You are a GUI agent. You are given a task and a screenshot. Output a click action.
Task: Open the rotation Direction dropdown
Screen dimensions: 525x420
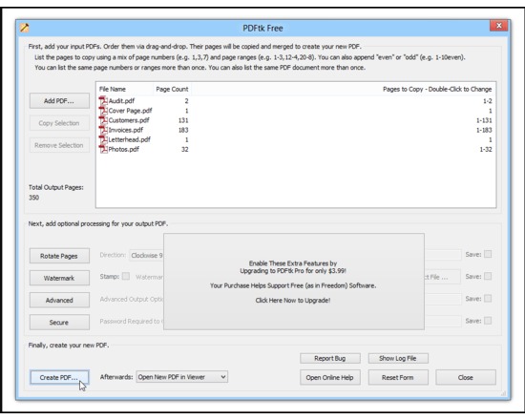147,255
